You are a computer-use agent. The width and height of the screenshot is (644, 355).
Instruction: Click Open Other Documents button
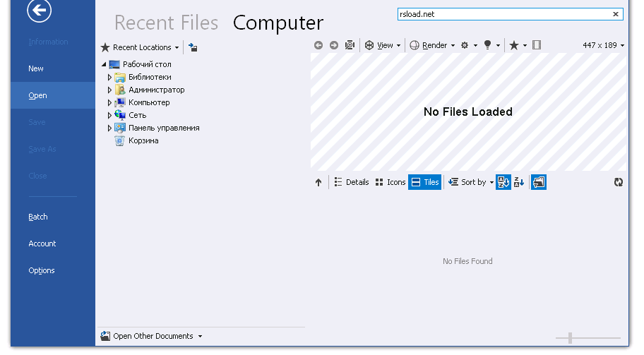point(152,337)
